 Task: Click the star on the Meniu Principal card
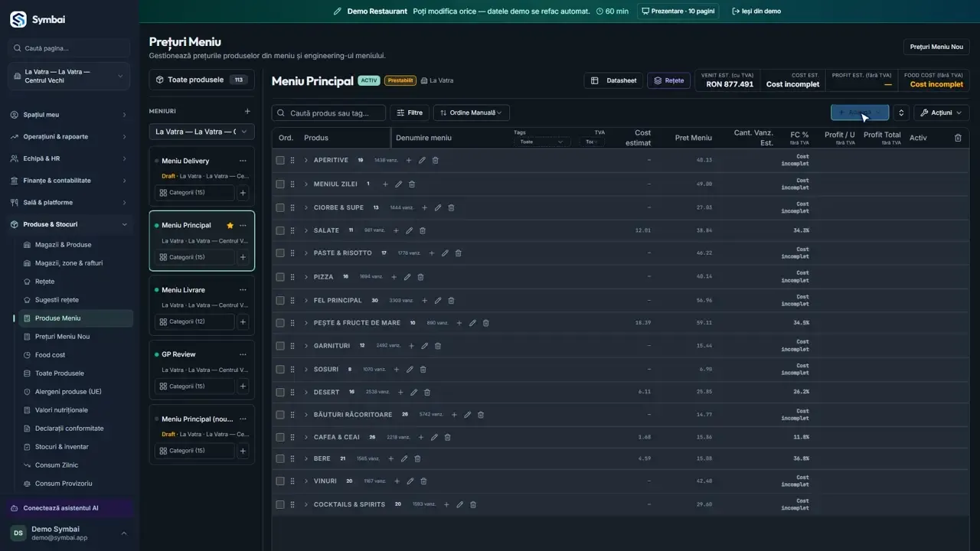click(x=230, y=226)
